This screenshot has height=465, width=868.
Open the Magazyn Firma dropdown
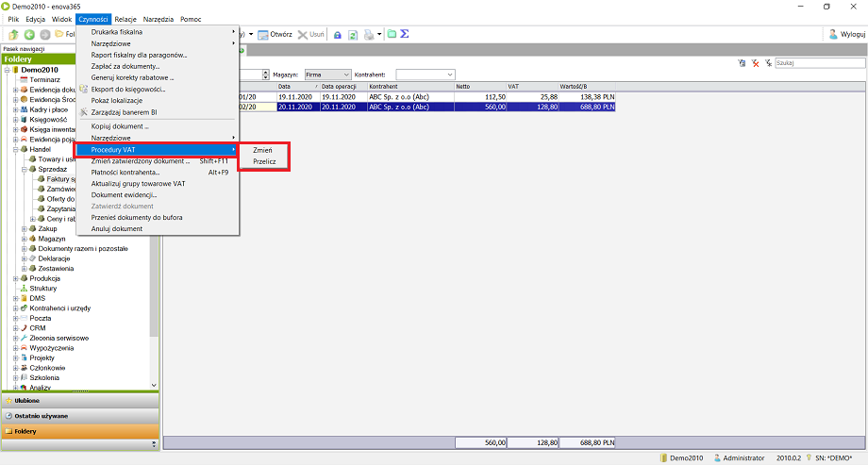tap(327, 75)
